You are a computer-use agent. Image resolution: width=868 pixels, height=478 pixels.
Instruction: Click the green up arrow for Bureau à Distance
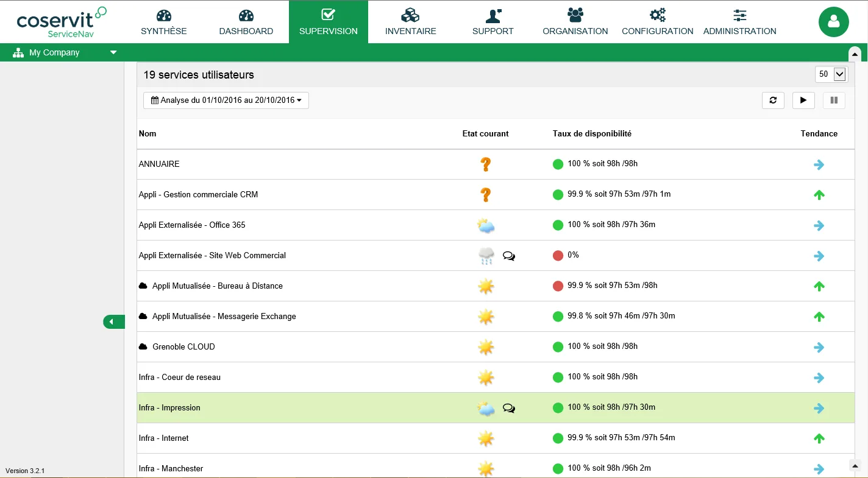[x=819, y=286]
